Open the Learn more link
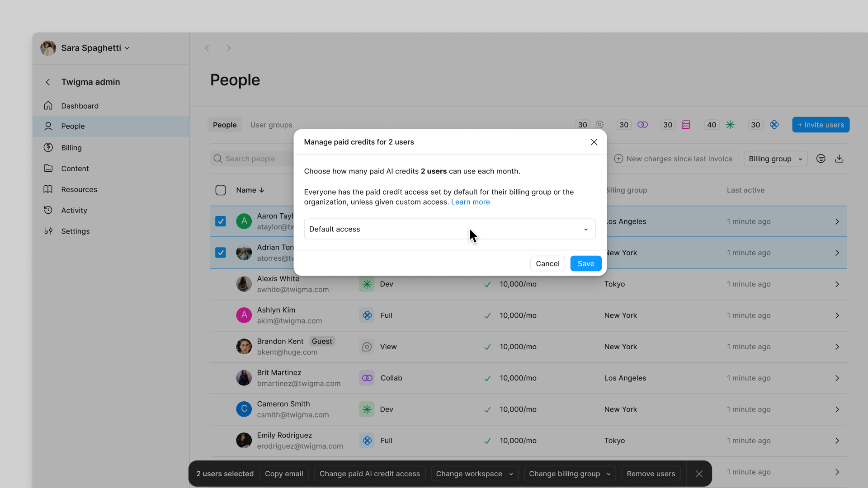 [470, 202]
